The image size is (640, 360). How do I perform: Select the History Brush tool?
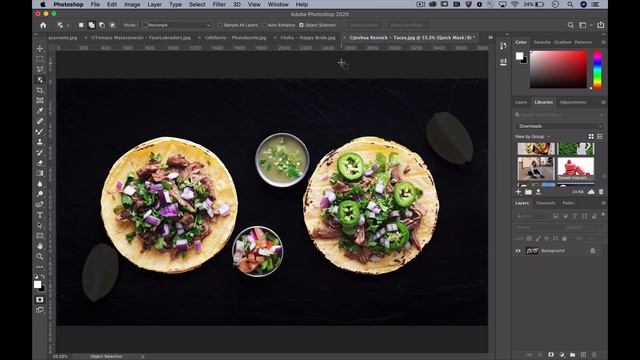click(40, 153)
